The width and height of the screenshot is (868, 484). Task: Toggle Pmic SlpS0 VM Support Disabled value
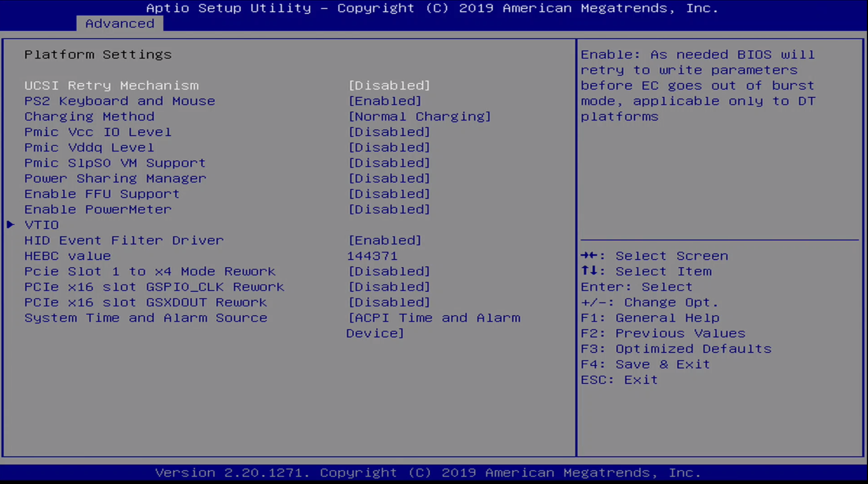pos(389,163)
